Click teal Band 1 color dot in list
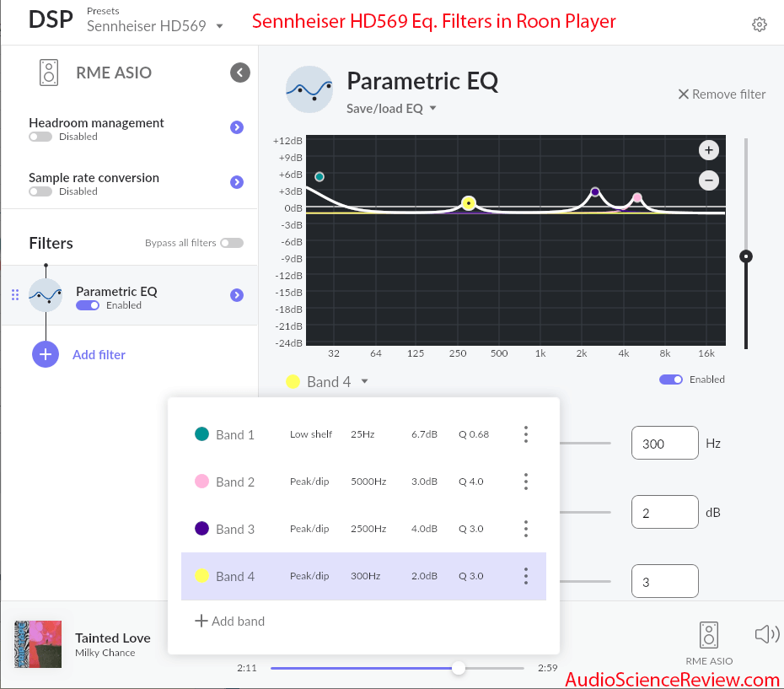Screen dimensions: 784x689 [201, 433]
